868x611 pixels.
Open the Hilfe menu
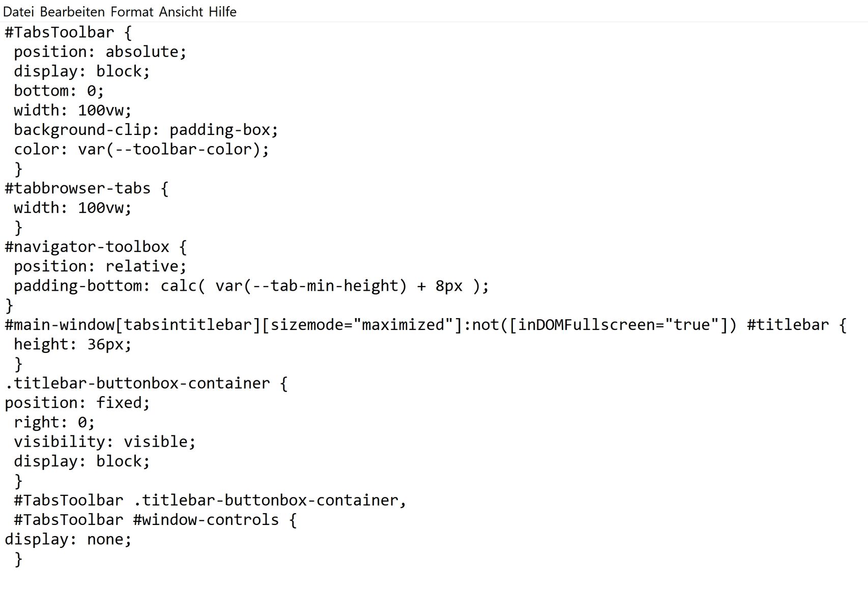click(x=222, y=11)
